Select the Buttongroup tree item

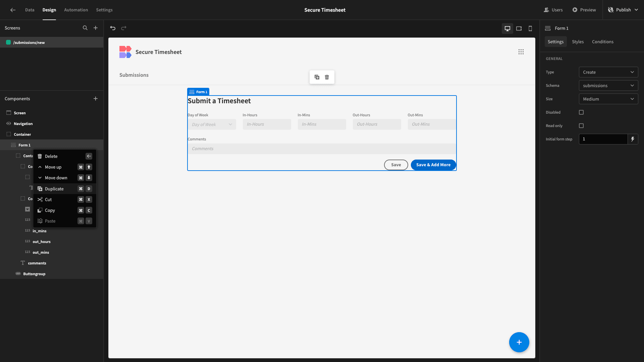coord(52,274)
